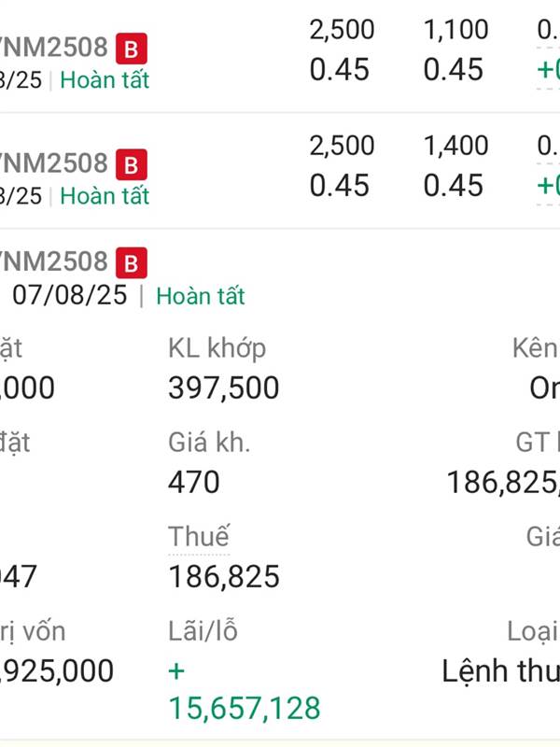Open the dotted-underlined Thuế label
The image size is (560, 747).
coord(199,536)
